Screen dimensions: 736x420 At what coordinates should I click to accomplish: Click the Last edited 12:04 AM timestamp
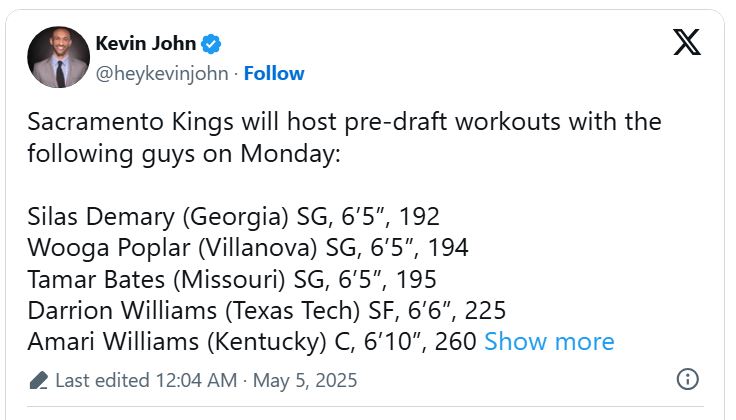point(146,380)
